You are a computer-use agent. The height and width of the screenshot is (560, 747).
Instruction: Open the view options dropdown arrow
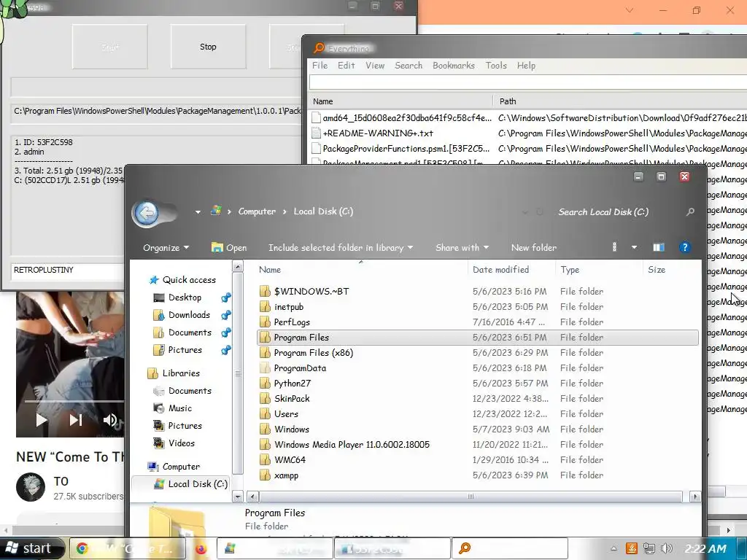click(634, 247)
